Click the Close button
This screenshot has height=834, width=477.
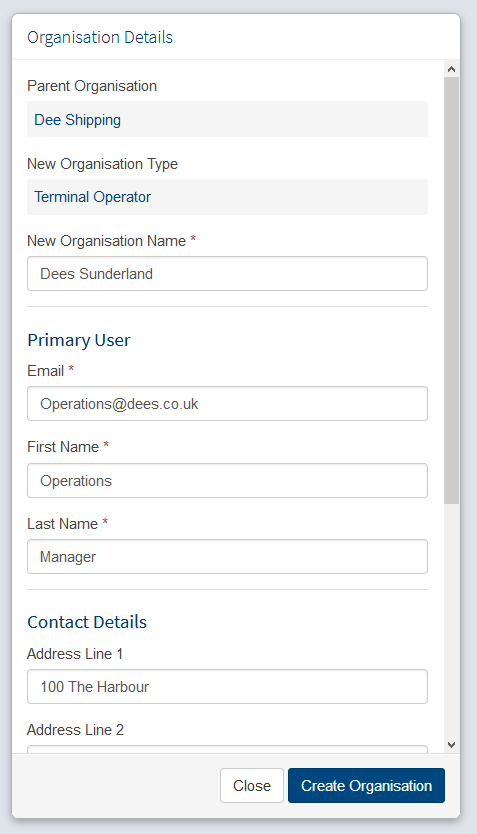pyautogui.click(x=252, y=786)
